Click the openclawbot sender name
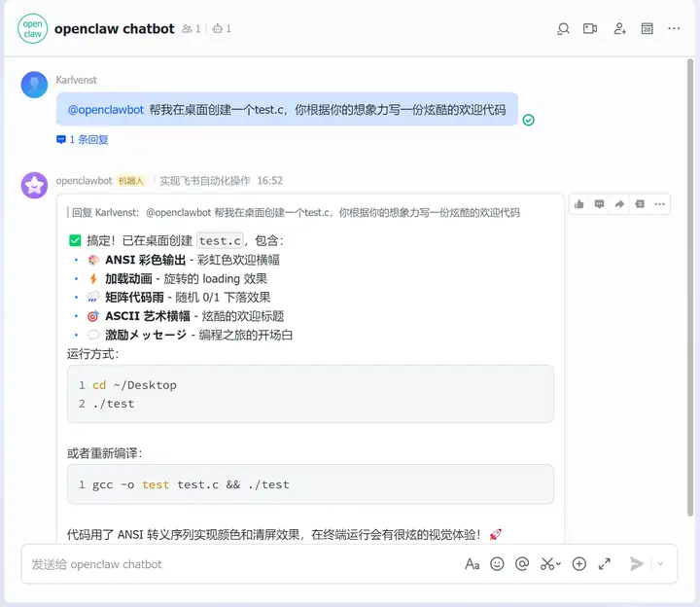The width and height of the screenshot is (700, 607). click(x=84, y=181)
